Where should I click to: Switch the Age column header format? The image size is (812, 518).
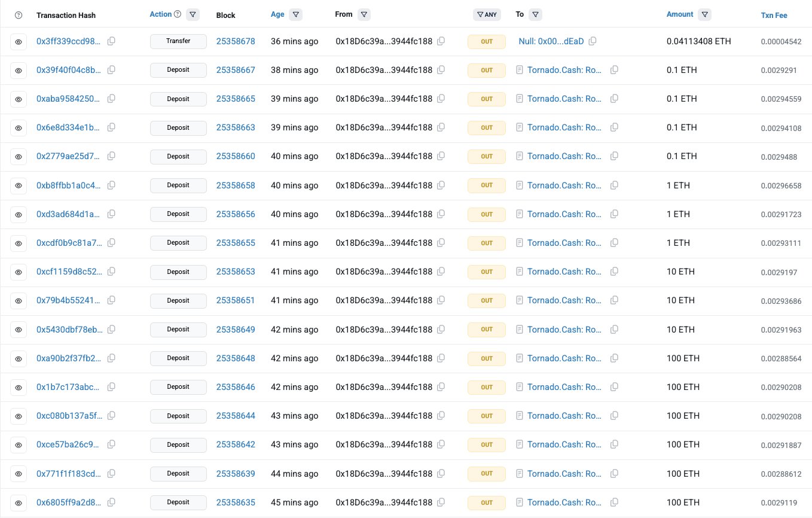[277, 14]
